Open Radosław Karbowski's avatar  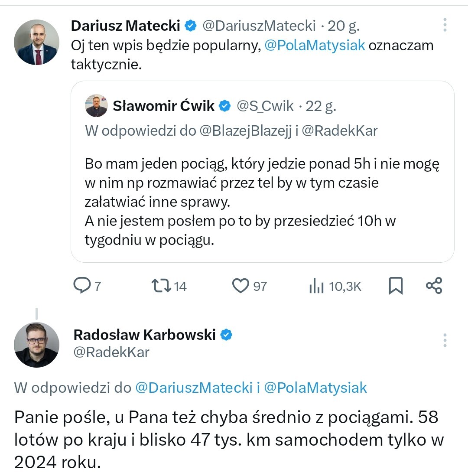pyautogui.click(x=36, y=345)
